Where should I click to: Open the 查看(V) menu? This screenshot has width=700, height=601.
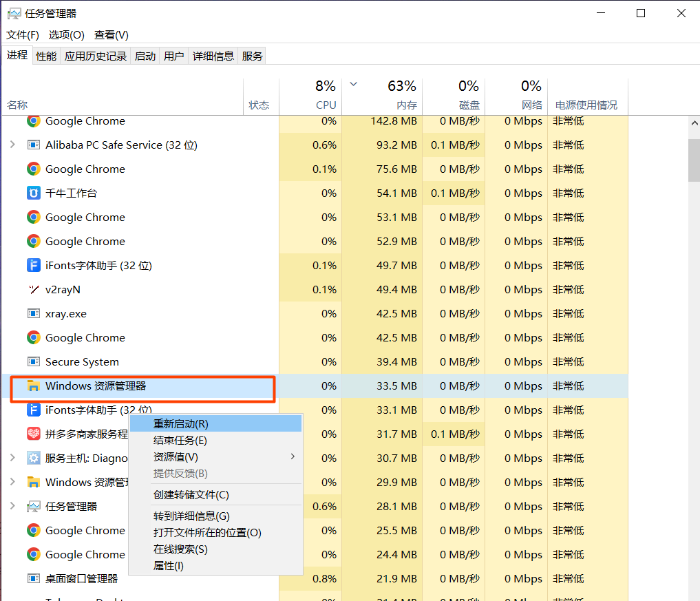point(110,34)
